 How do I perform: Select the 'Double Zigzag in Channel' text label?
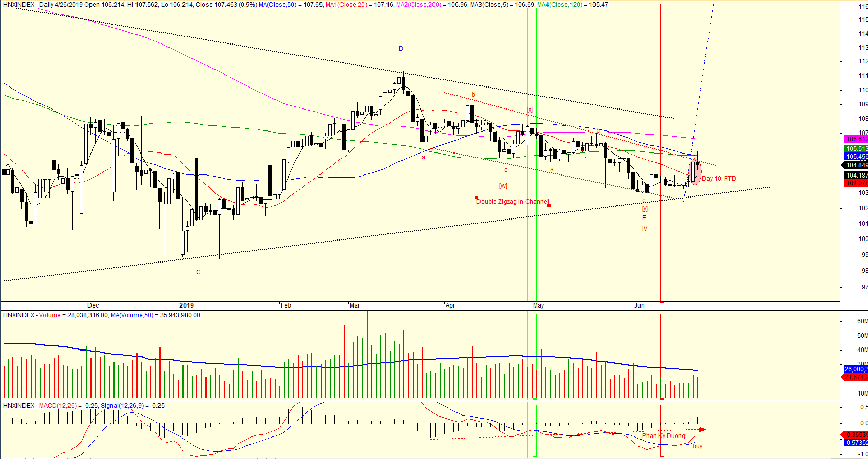pos(512,202)
